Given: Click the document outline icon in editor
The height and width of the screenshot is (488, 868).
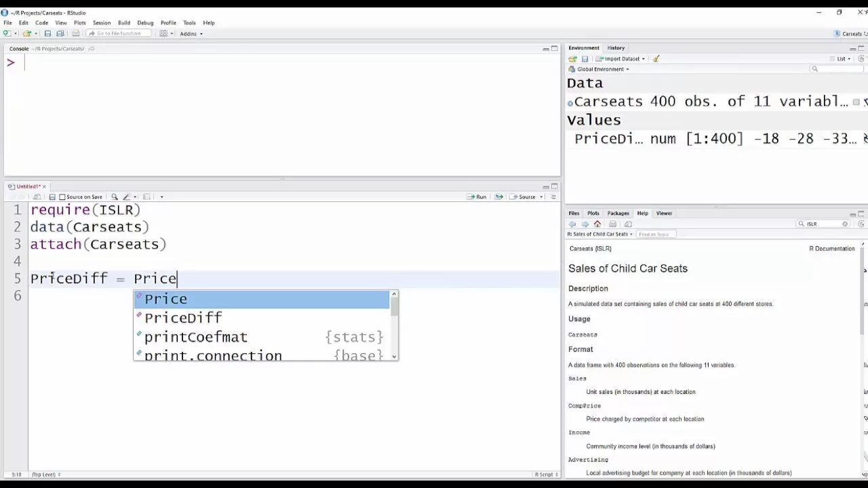Looking at the screenshot, I should point(553,197).
